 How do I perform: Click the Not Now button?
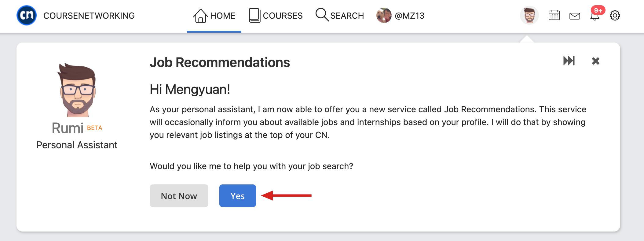pos(179,196)
